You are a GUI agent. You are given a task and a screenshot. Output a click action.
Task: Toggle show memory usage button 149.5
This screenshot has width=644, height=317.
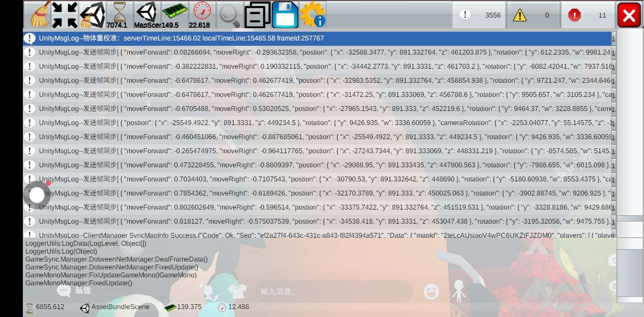click(x=175, y=15)
